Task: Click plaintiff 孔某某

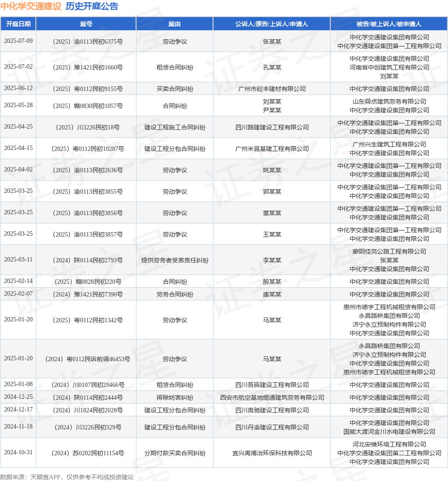Action: click(x=272, y=67)
